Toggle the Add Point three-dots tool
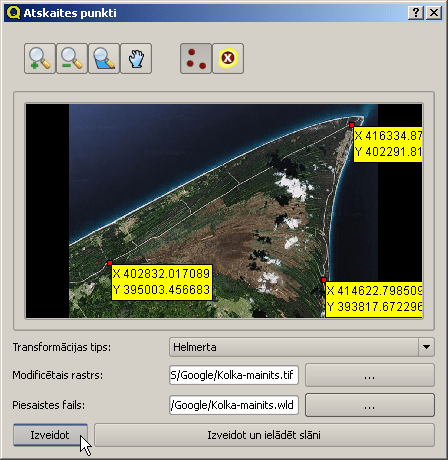 (196, 58)
